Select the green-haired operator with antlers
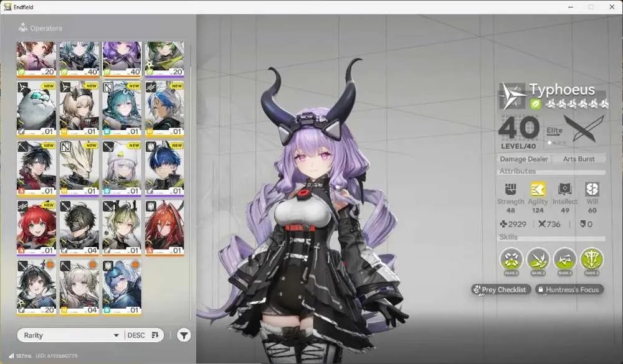The image size is (623, 364). point(122,228)
